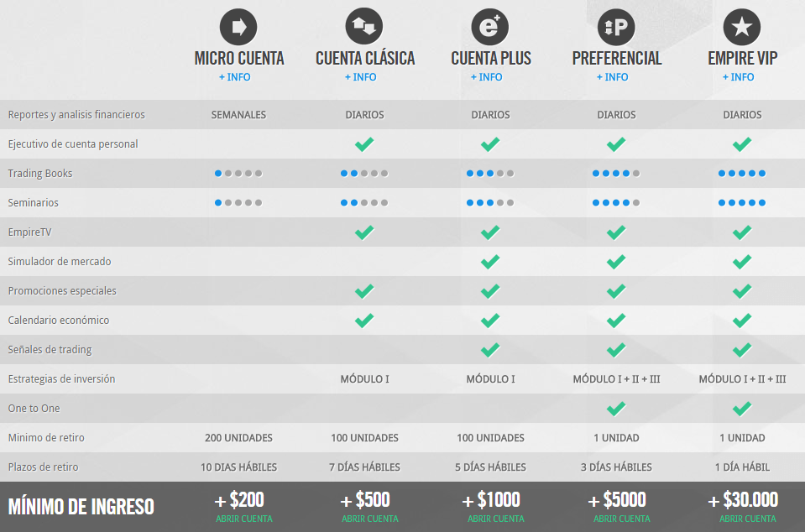Click the Preferencial One to One checkmark
Image resolution: width=805 pixels, height=532 pixels.
616,409
